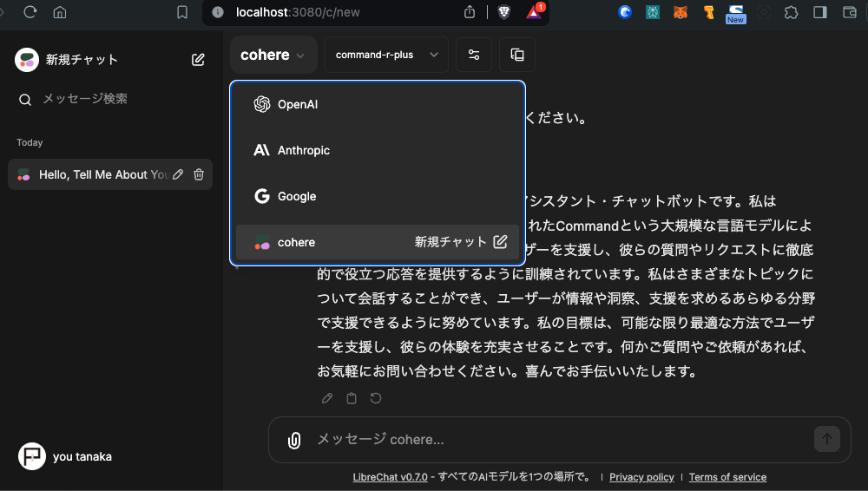Open Brave Shields lion icon
Viewport: 868px width, 491px height.
(503, 12)
